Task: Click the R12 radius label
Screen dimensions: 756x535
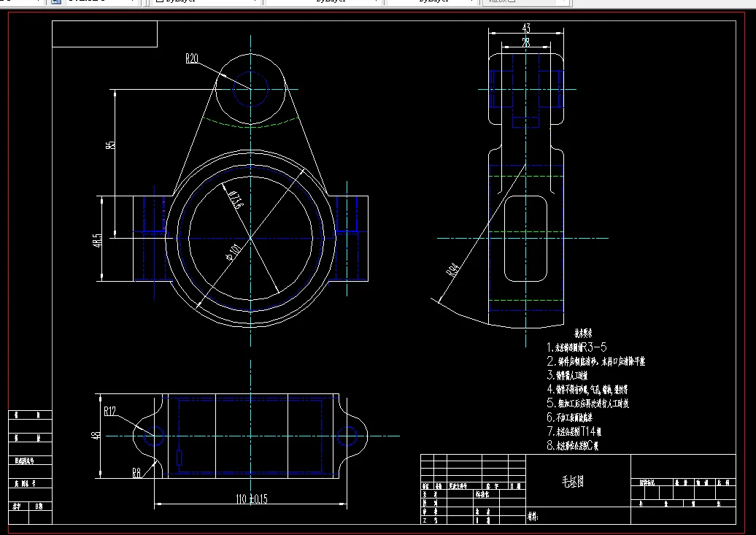Action: [110, 411]
